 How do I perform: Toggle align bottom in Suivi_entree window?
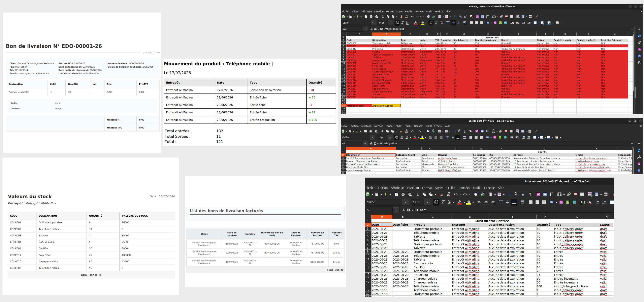[514, 202]
